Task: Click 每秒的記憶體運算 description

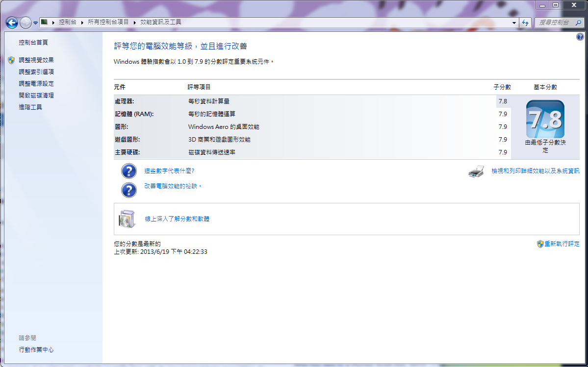Action: (212, 114)
